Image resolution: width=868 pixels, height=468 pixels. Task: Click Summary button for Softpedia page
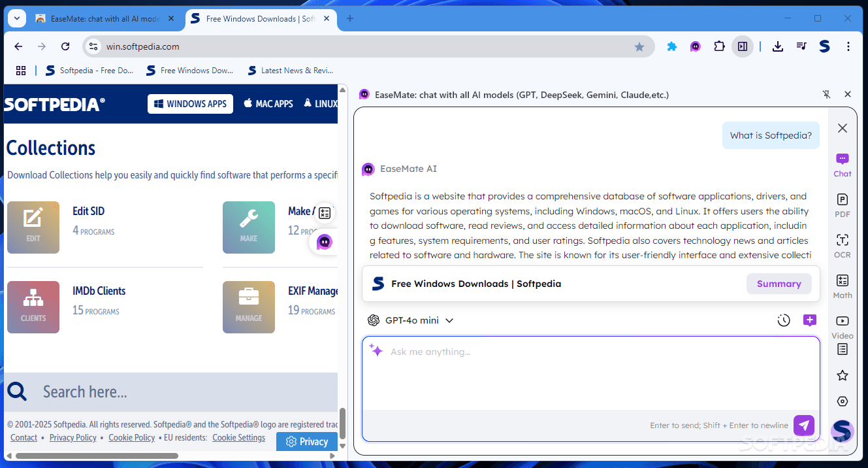point(779,284)
